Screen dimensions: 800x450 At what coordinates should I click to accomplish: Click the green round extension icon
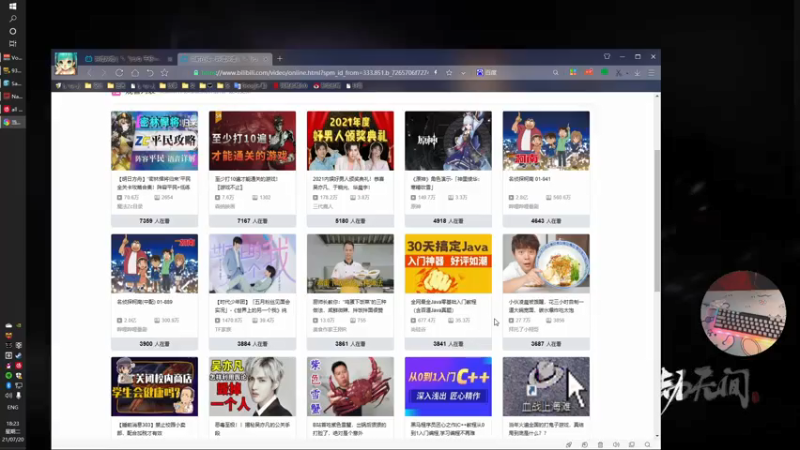605,72
